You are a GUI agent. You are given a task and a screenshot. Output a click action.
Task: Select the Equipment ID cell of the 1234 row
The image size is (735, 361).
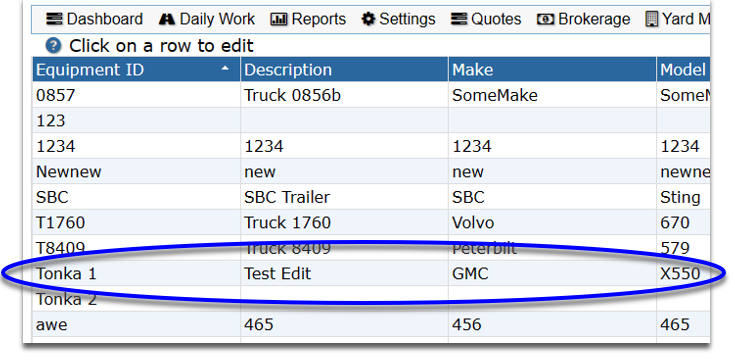coord(136,146)
